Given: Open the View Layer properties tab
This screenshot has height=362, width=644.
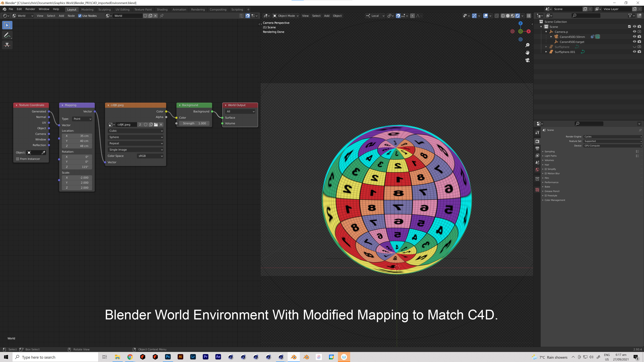Looking at the screenshot, I should [x=537, y=155].
